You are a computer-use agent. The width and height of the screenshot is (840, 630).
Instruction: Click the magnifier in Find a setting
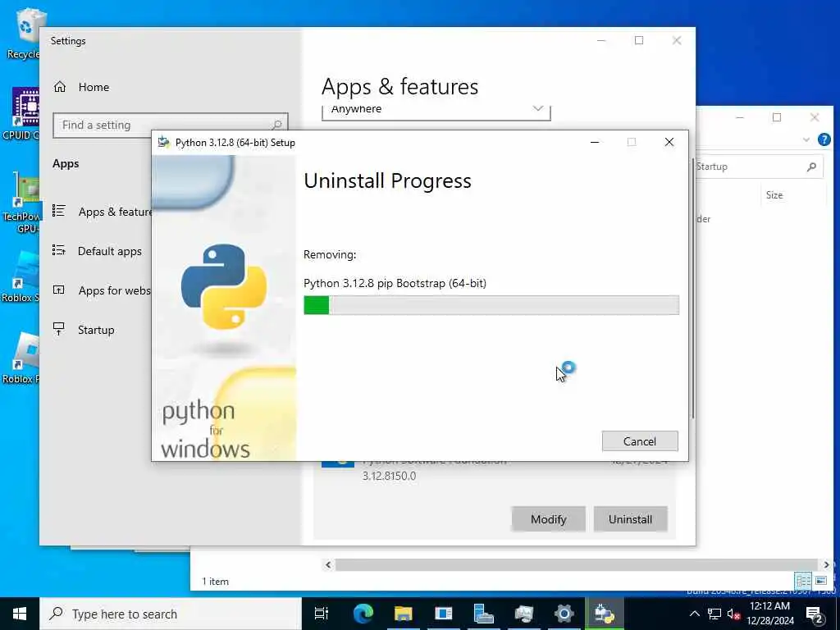[x=276, y=125]
